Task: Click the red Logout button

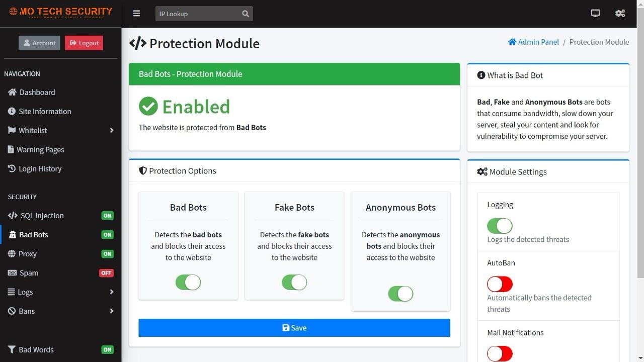Action: (x=84, y=43)
